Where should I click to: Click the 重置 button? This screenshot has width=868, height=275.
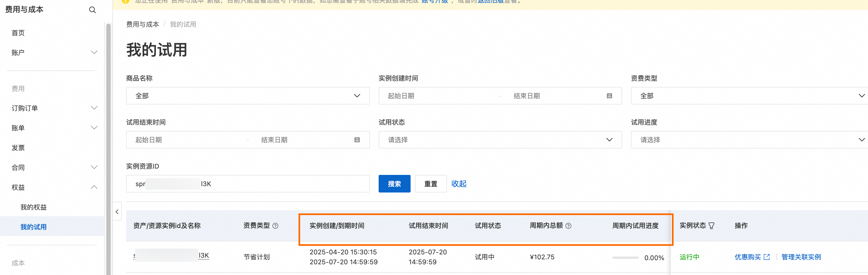pos(431,184)
